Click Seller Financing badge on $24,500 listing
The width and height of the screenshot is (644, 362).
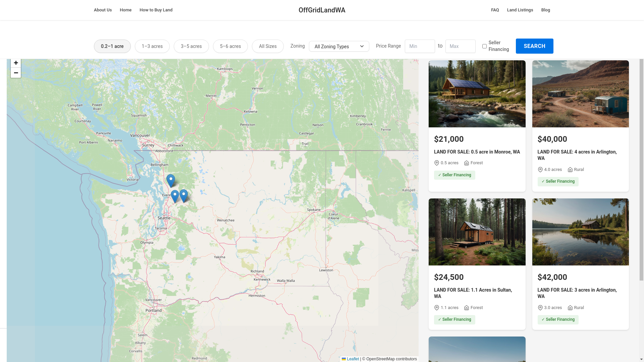pyautogui.click(x=454, y=320)
